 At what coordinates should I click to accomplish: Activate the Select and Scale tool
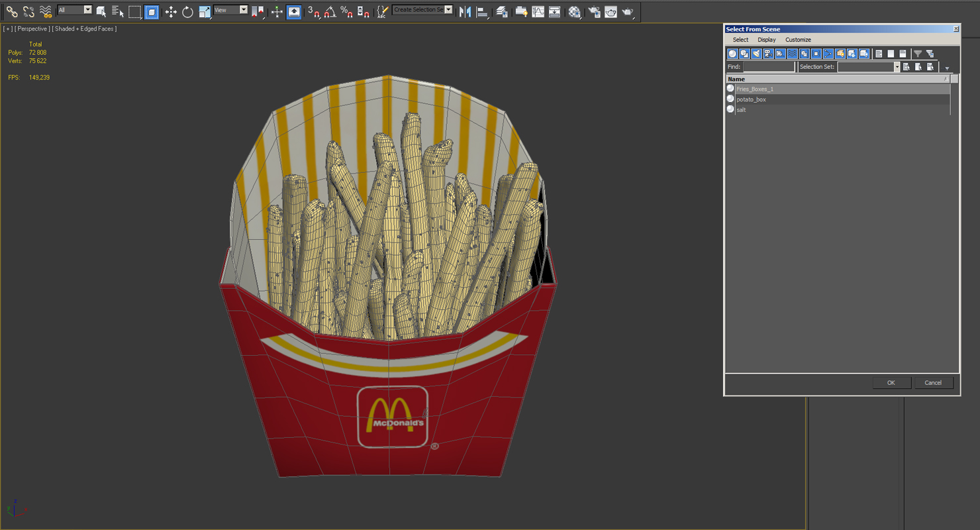coord(205,11)
